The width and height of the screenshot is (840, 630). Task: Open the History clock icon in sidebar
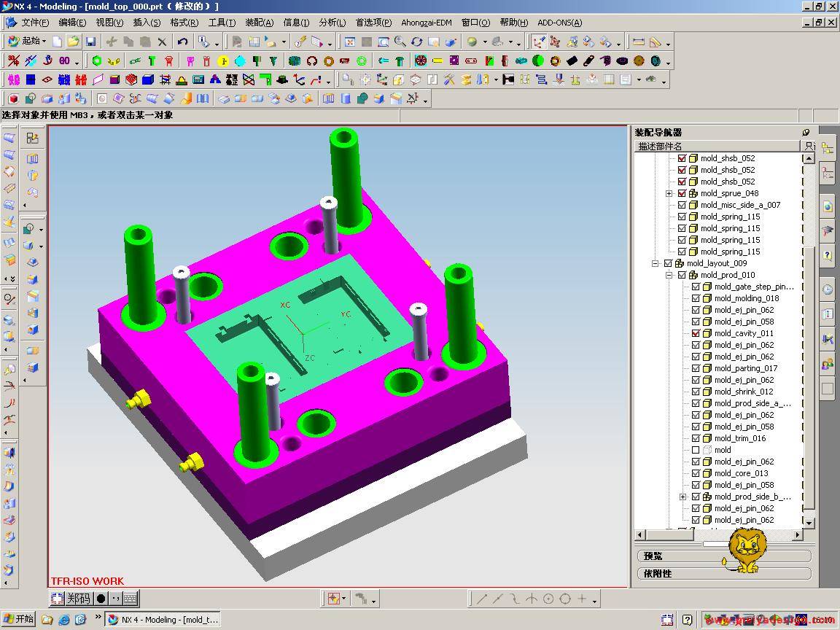point(828,289)
